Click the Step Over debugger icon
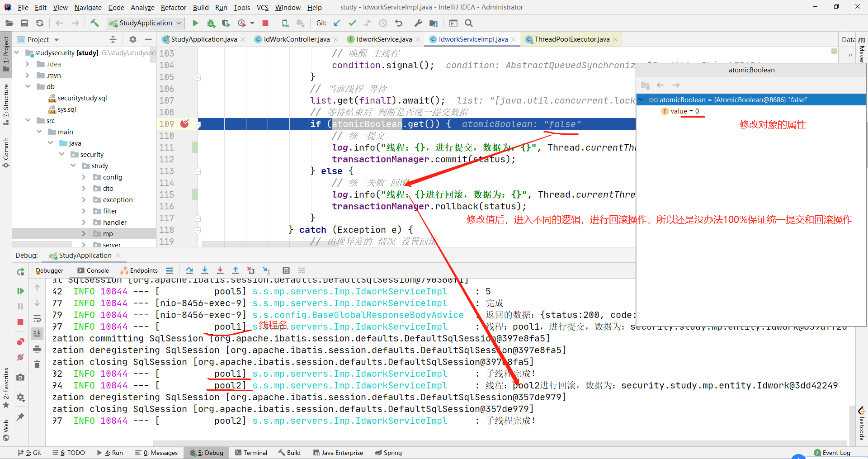The height and width of the screenshot is (459, 868). [x=189, y=270]
